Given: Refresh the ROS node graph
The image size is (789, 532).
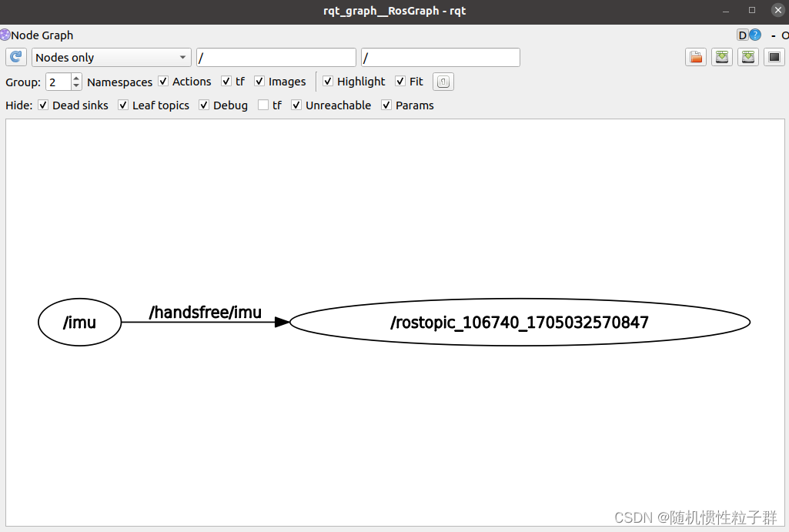Looking at the screenshot, I should point(15,56).
